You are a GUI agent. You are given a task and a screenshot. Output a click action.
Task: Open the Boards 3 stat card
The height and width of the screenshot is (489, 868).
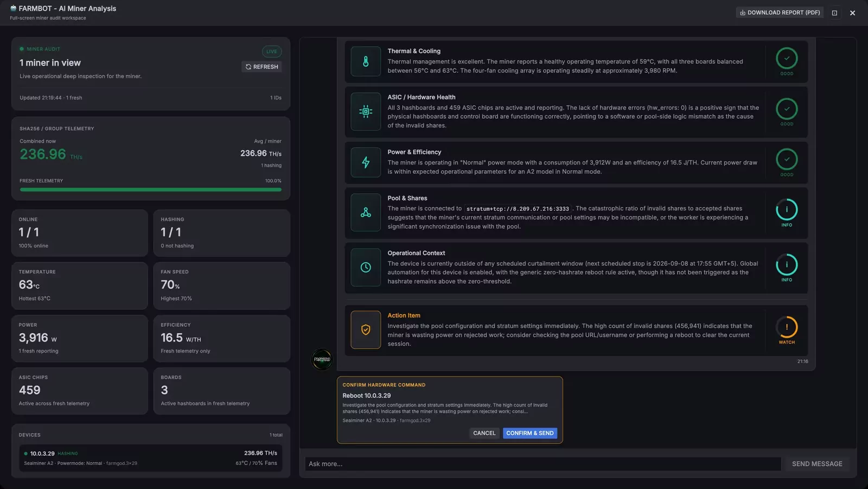click(221, 391)
